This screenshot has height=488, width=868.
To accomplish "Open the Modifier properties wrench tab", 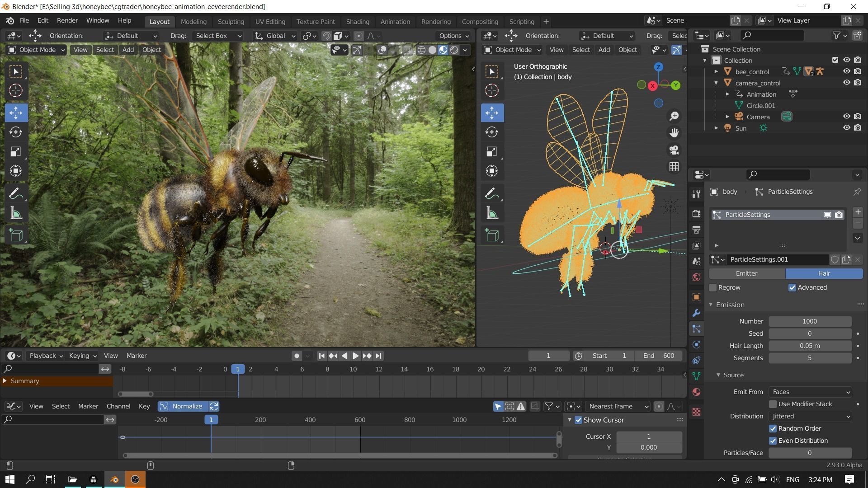I will pos(696,313).
